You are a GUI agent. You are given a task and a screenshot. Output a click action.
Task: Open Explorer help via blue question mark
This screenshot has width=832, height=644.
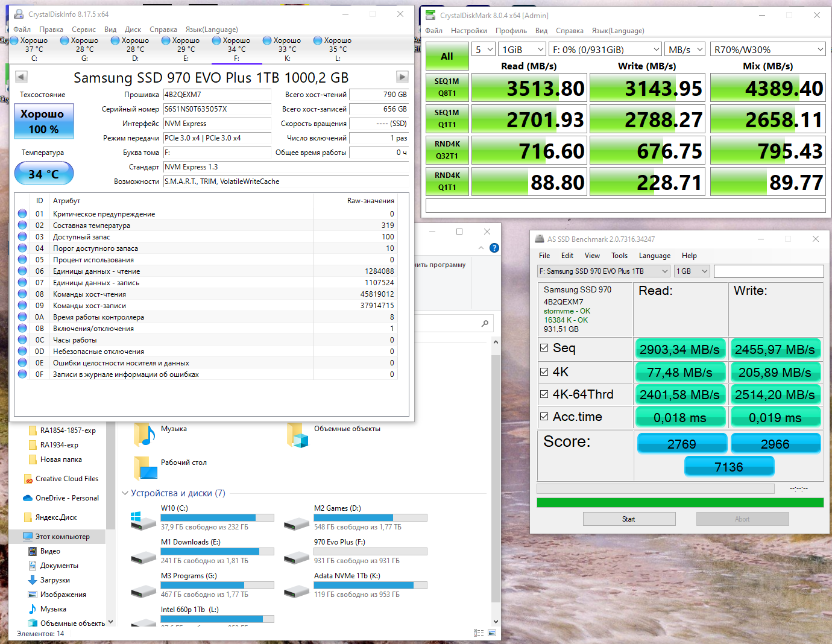coord(494,248)
